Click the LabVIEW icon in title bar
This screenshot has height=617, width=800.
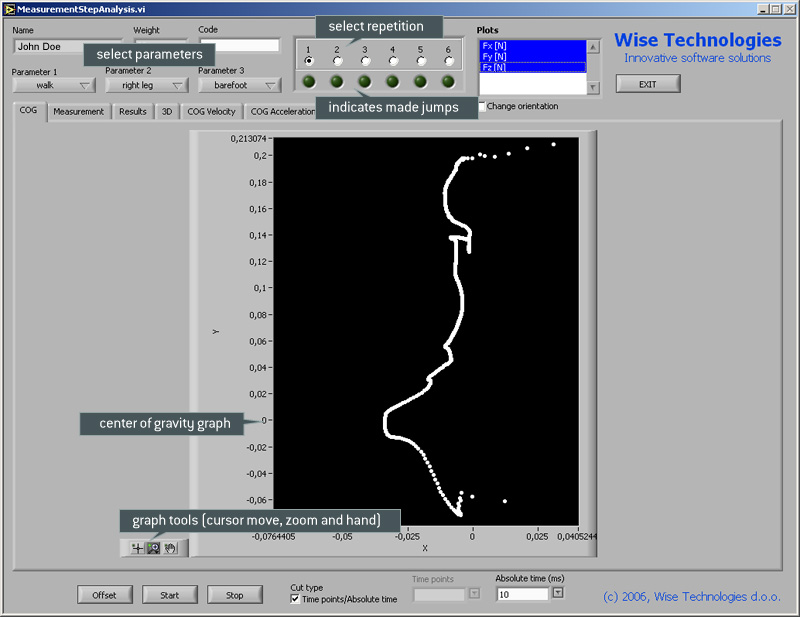tap(9, 9)
